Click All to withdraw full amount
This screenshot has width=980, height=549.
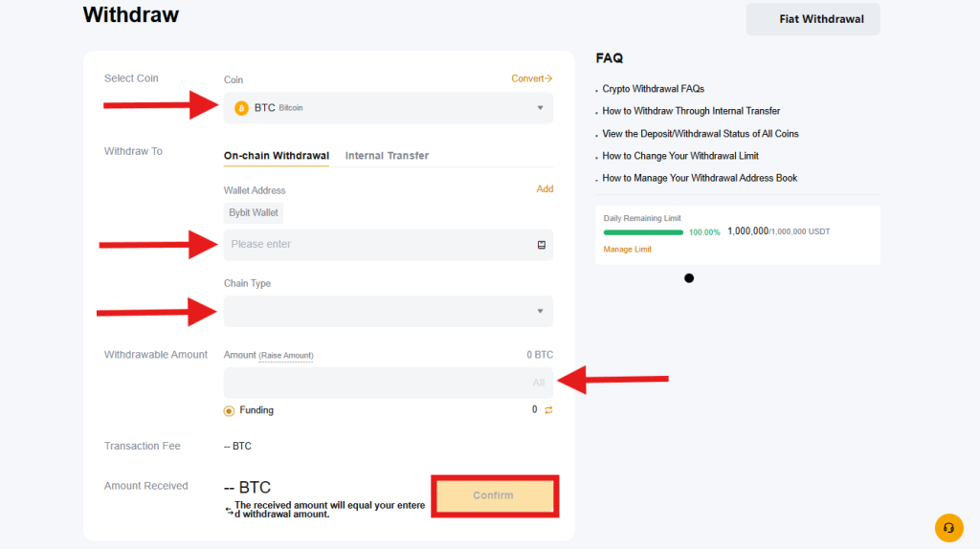tap(538, 383)
